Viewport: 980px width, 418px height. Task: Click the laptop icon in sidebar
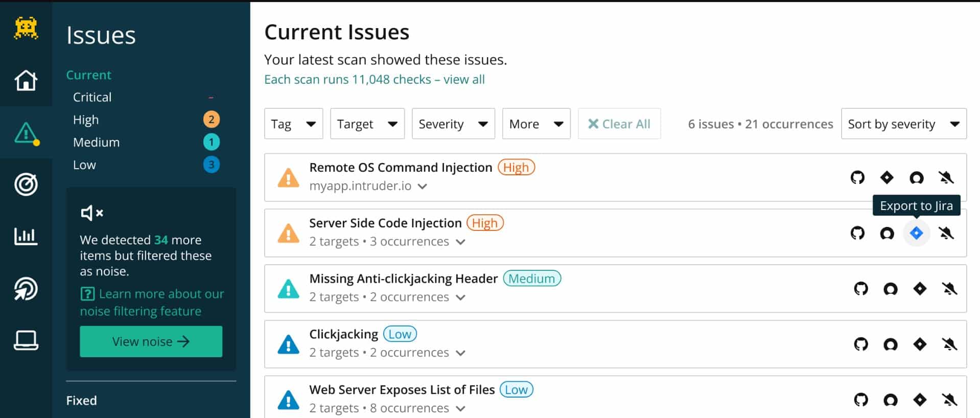click(26, 340)
